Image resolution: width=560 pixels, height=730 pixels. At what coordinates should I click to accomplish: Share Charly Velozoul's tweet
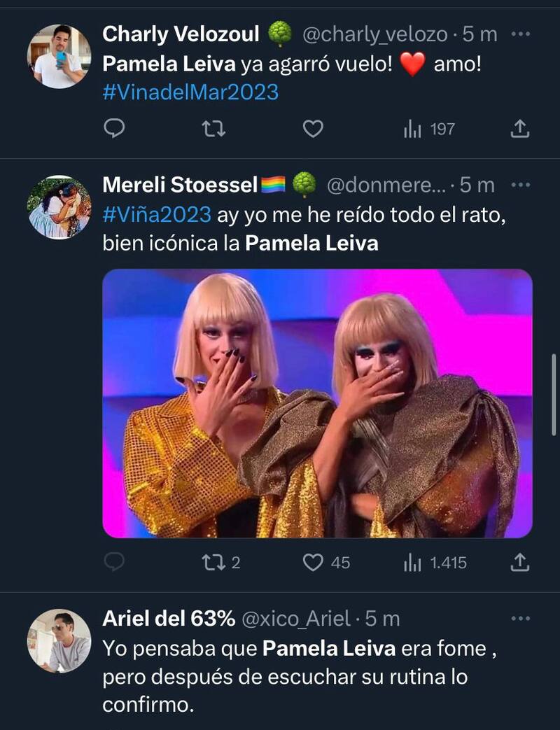tap(520, 129)
